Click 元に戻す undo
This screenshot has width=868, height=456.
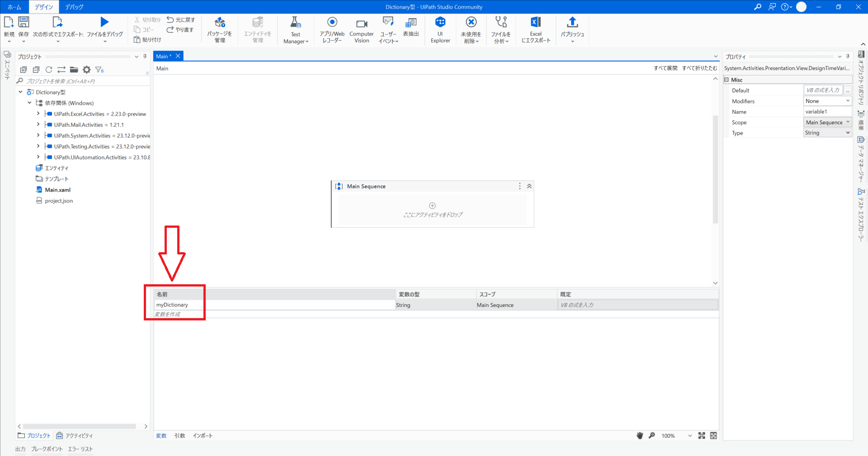[x=181, y=20]
